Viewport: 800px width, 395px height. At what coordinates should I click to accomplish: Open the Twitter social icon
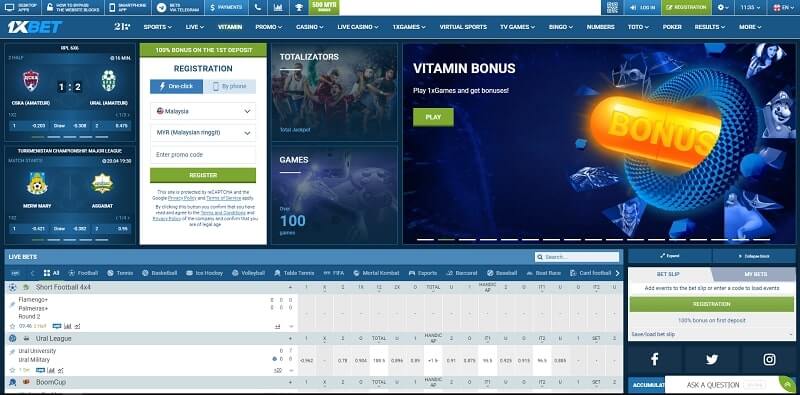click(x=712, y=359)
